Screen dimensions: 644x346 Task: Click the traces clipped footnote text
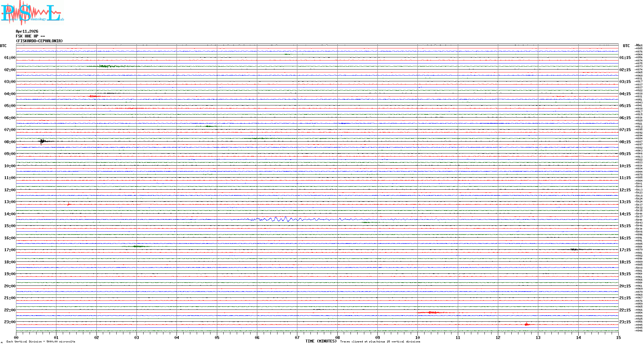click(380, 342)
